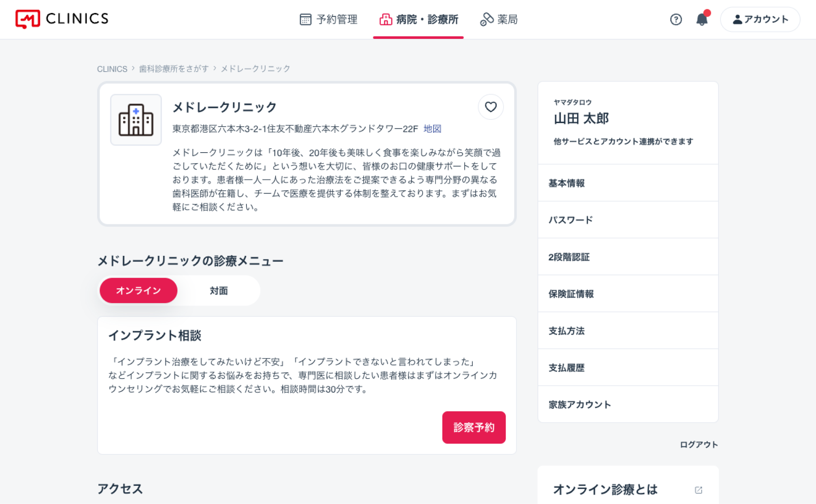The width and height of the screenshot is (816, 504).
Task: Click メドレークリニック breadcrumb item
Action: pos(255,69)
